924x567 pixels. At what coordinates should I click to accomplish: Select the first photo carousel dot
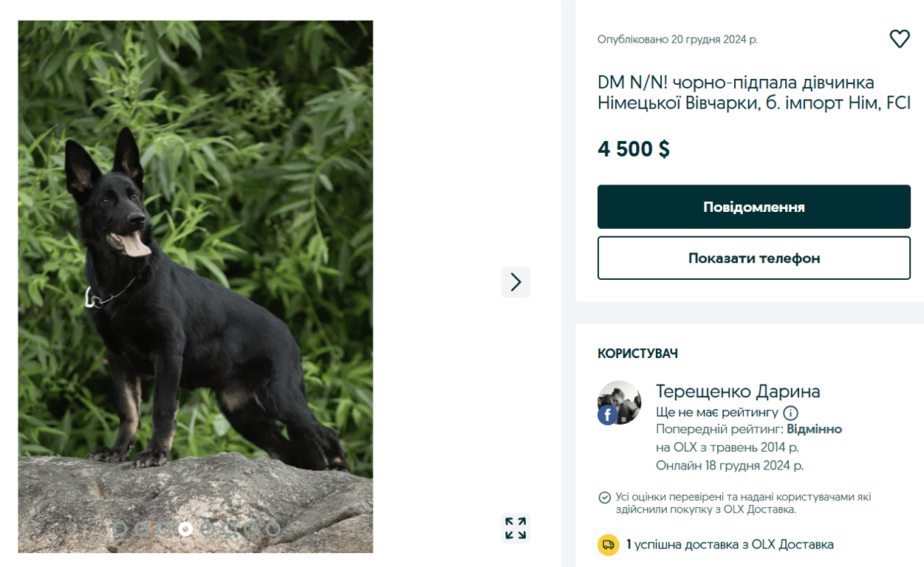[120, 529]
